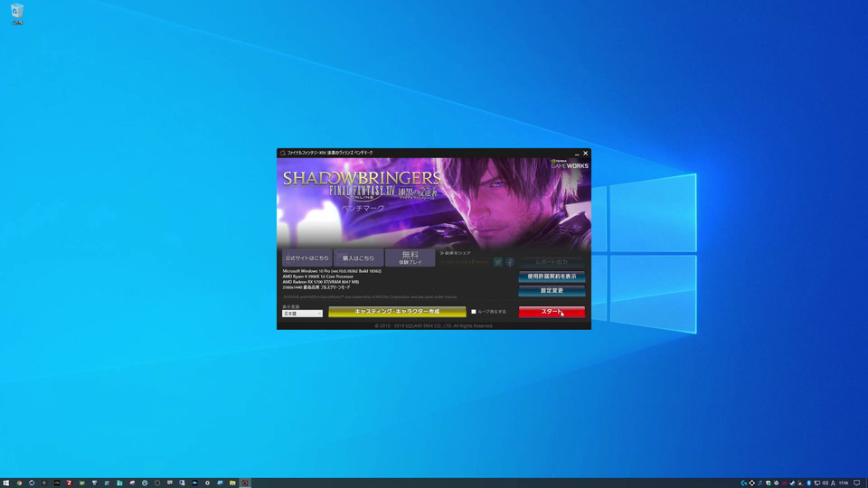Viewport: 868px width, 488px height.
Task: Show the 使用許諾契約を表示 license agreement
Action: tap(552, 277)
